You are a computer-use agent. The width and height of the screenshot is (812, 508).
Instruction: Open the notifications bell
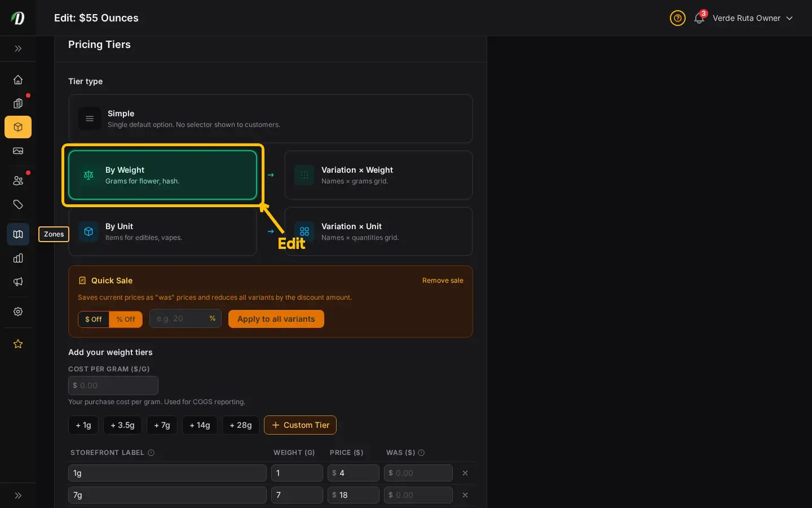[x=699, y=18]
